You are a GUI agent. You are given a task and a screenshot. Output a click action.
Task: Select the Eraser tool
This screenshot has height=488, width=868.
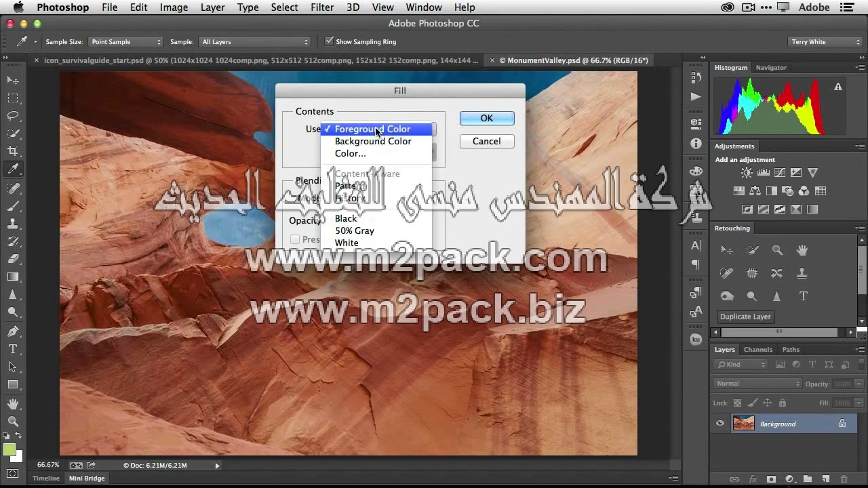(13, 259)
